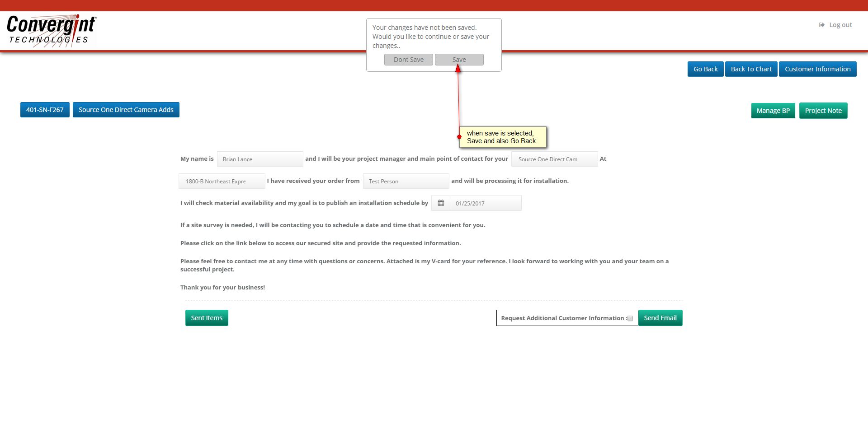Click the Log out link
This screenshot has height=429, width=868.
pos(835,25)
